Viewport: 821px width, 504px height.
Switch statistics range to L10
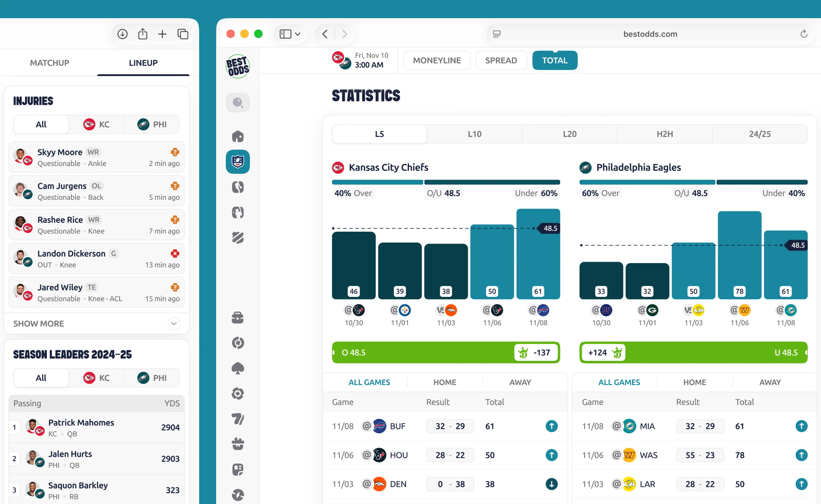click(474, 134)
